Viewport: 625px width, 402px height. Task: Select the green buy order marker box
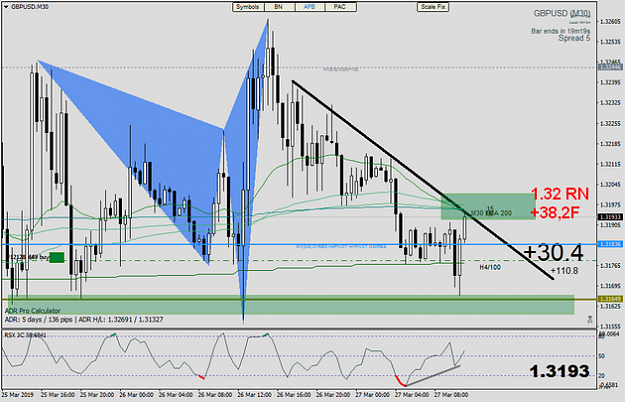[57, 257]
